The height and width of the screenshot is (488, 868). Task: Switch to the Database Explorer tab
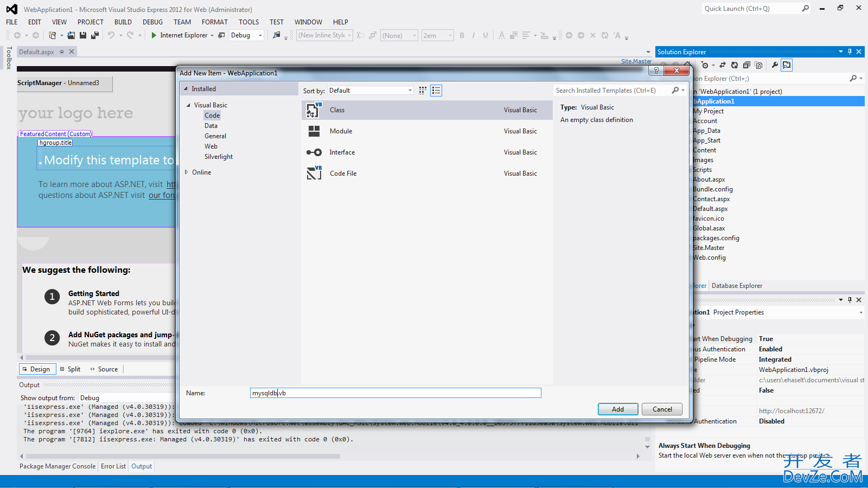(737, 286)
